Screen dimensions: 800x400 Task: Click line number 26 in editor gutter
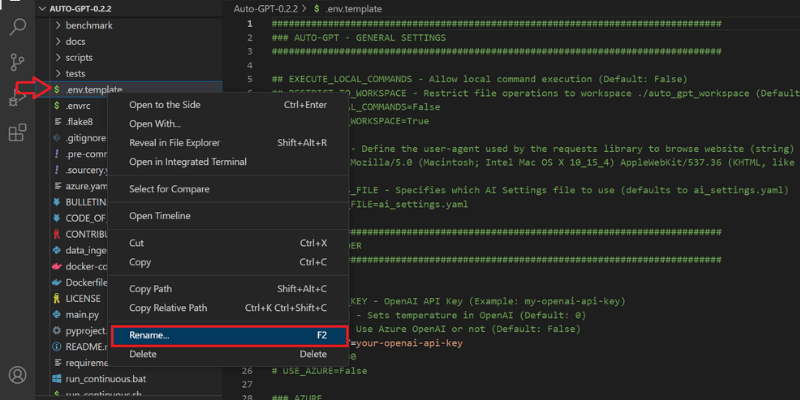(x=247, y=371)
